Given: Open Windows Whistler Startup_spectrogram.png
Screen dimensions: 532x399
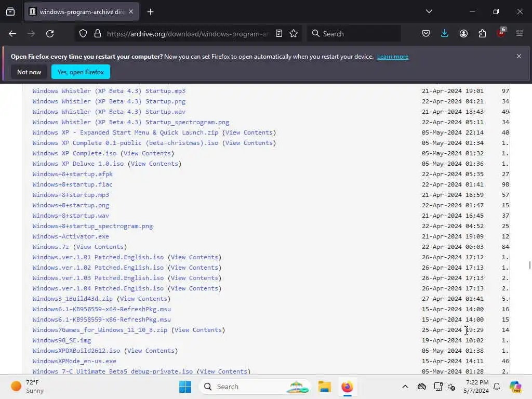Looking at the screenshot, I should [130, 122].
